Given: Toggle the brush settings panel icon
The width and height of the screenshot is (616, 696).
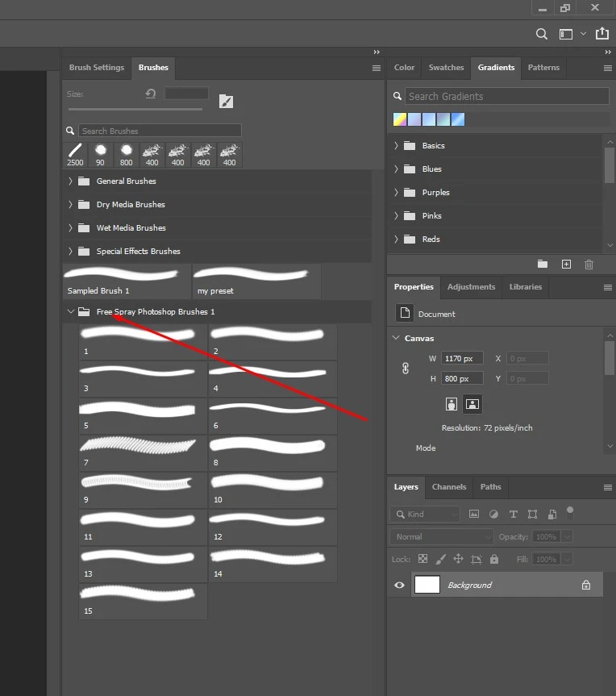Looking at the screenshot, I should [226, 101].
